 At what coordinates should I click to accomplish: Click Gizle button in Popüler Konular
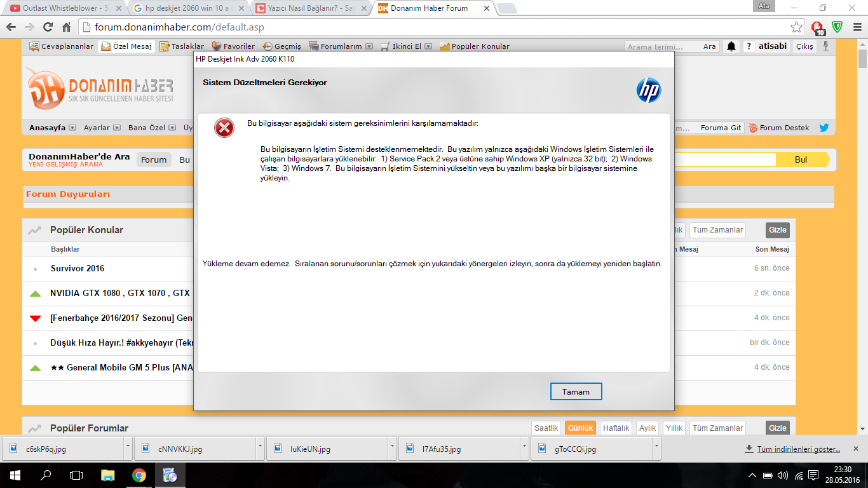(777, 230)
